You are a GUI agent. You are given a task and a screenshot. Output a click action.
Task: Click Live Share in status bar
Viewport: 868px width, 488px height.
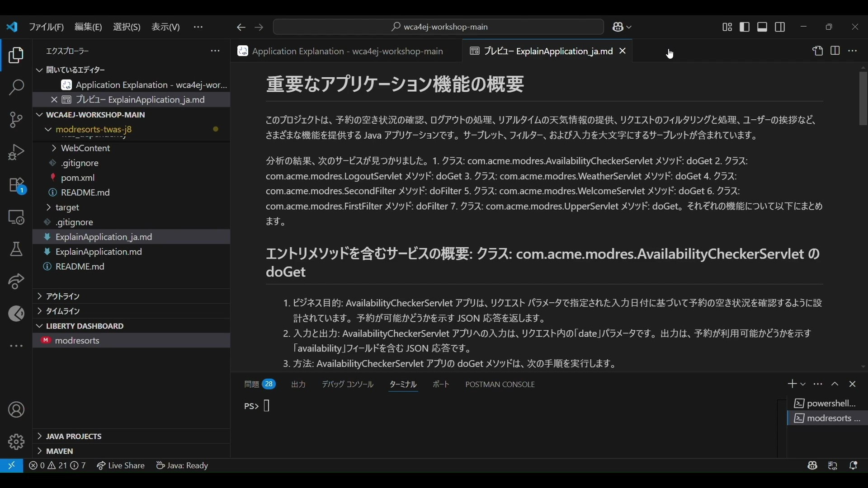(x=121, y=465)
